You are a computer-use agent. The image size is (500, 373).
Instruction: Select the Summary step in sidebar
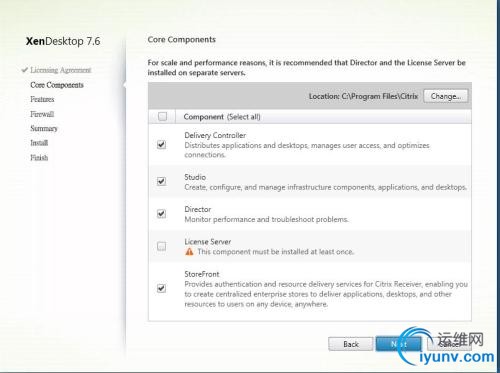(x=44, y=128)
